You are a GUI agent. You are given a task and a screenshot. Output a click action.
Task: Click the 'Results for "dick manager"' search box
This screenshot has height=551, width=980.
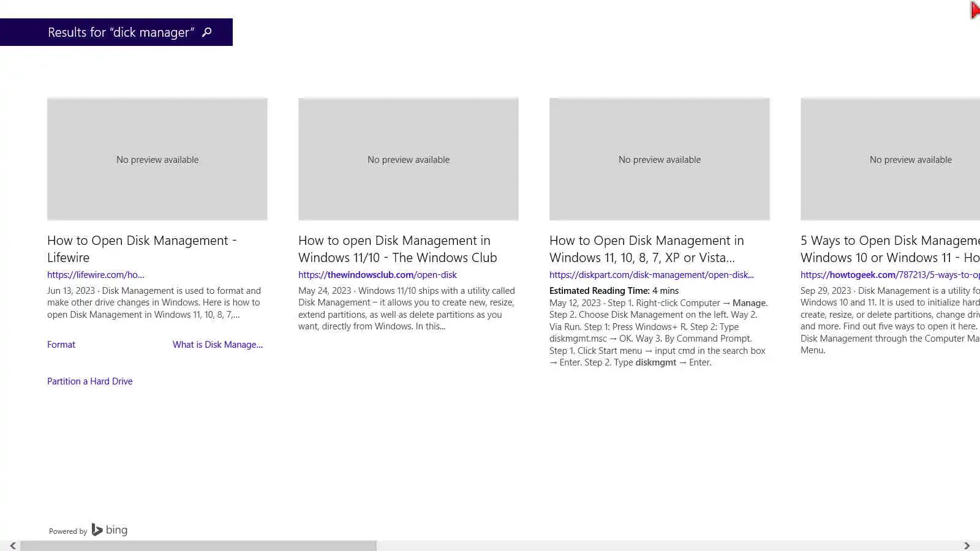116,32
